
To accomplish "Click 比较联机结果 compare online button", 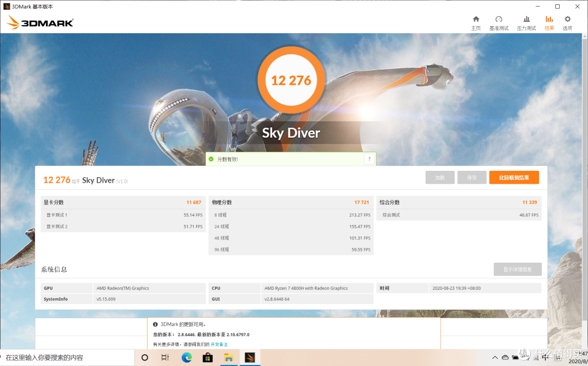I will point(514,178).
